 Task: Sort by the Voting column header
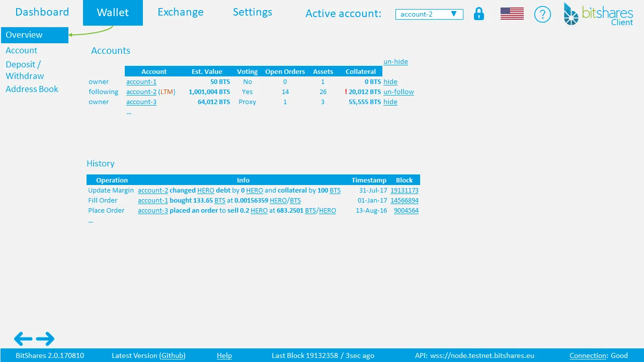pyautogui.click(x=247, y=71)
